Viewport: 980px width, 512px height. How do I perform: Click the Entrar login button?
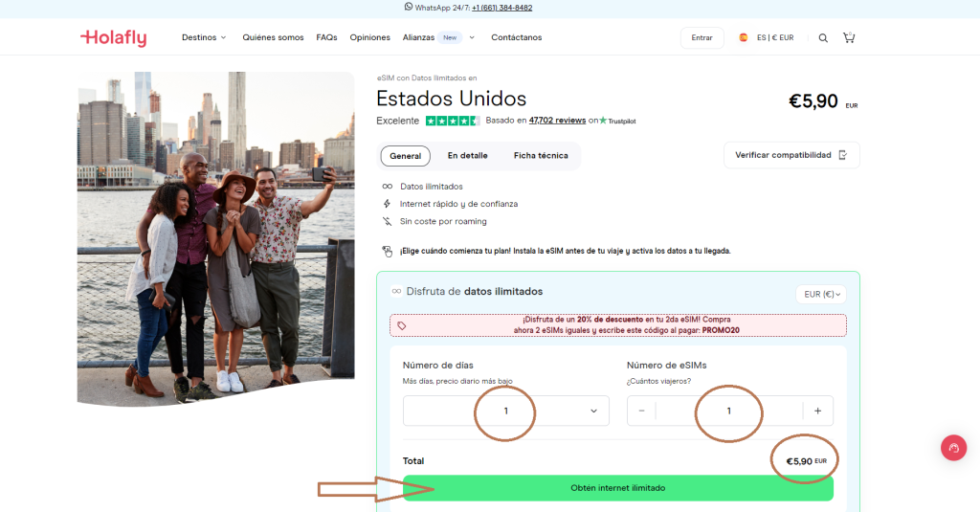(702, 38)
